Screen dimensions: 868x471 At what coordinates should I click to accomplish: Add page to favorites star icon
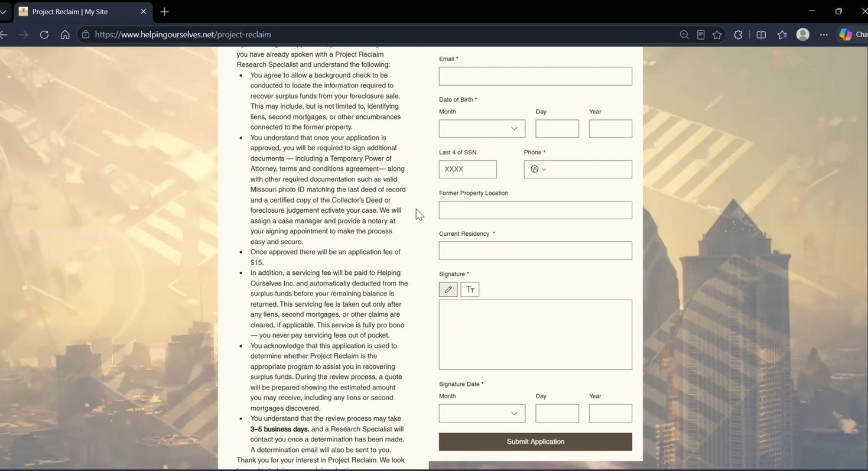[x=717, y=35]
